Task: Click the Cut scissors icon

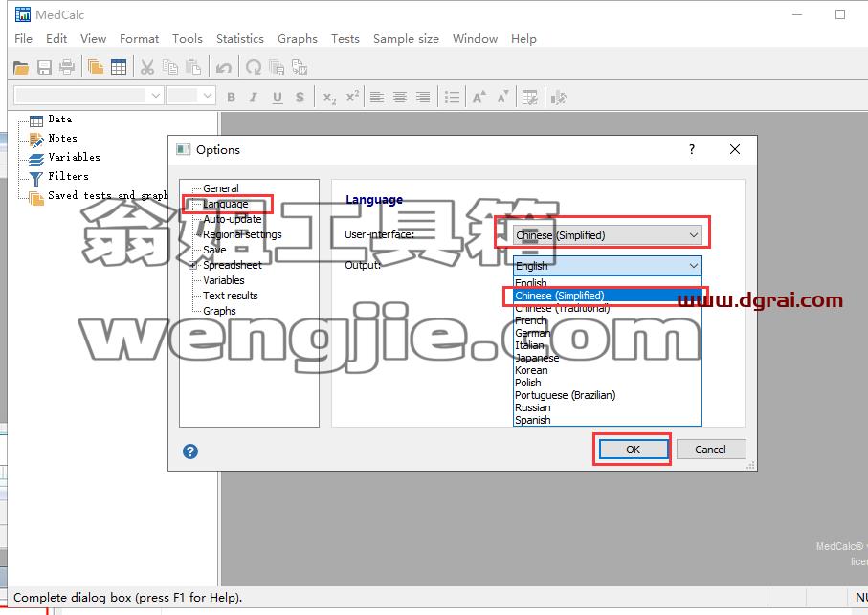Action: pyautogui.click(x=146, y=68)
